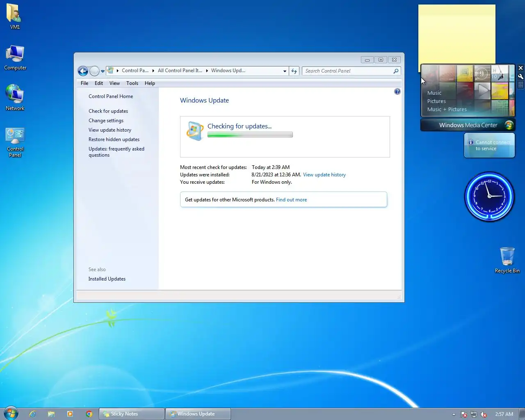Open Change settings link
Screen dimensions: 525x420
(x=106, y=121)
